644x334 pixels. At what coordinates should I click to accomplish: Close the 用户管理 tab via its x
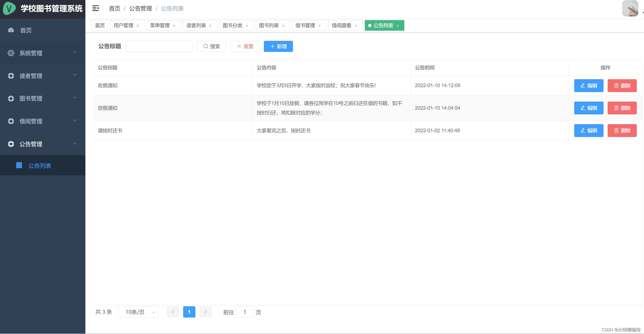[x=138, y=26]
